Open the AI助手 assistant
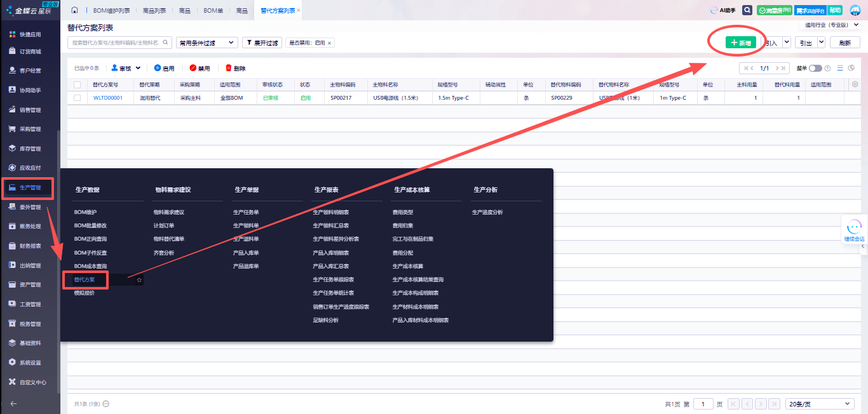This screenshot has width=868, height=414. tap(722, 10)
